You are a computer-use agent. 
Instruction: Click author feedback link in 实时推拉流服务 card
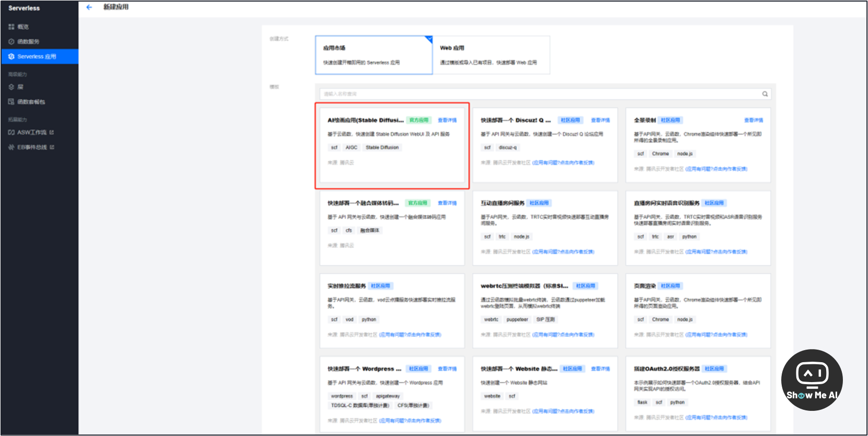coord(410,334)
